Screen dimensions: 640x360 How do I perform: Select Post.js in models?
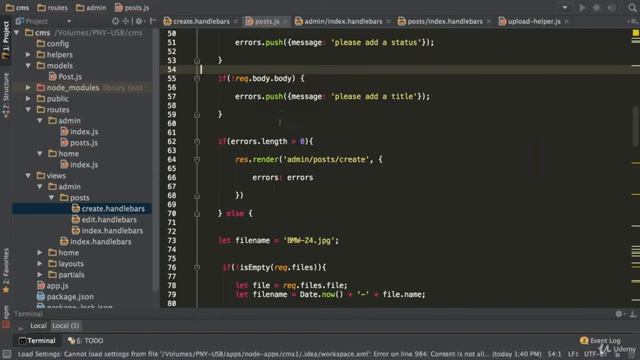65,76
